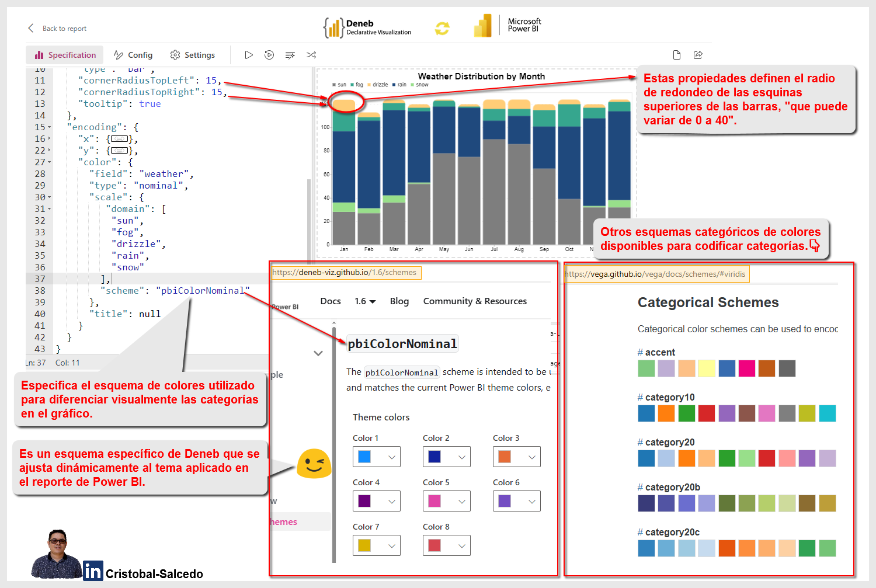
Task: Click the Blog link in docs navigation
Action: tap(399, 301)
